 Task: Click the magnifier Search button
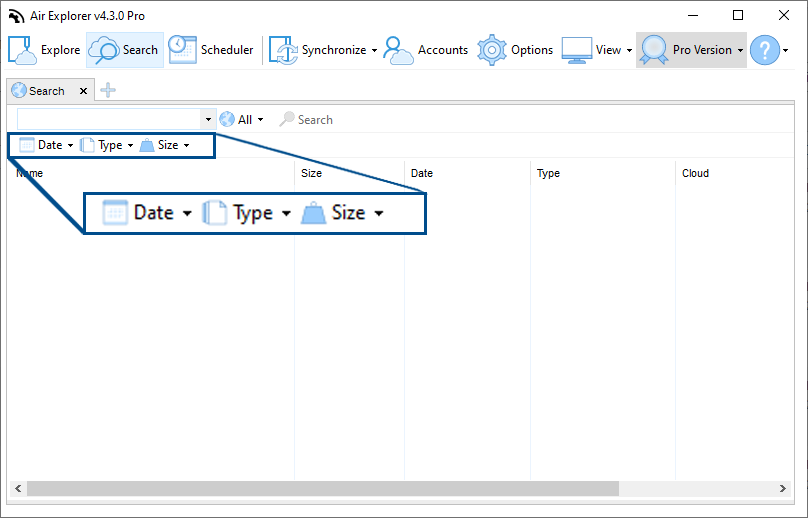pos(306,120)
